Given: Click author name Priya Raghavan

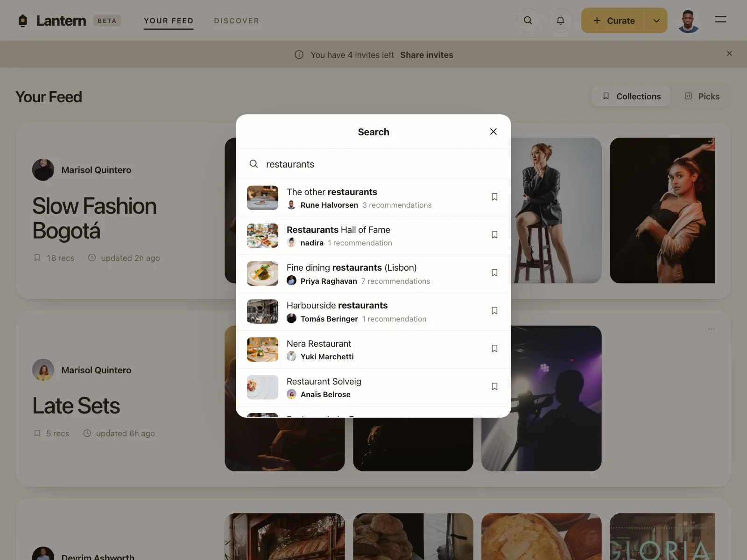Looking at the screenshot, I should tap(329, 281).
